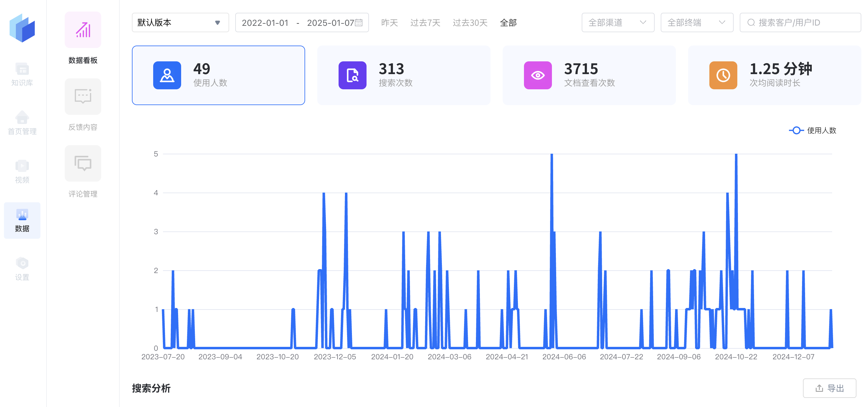Click the 导出 export button

click(x=829, y=388)
